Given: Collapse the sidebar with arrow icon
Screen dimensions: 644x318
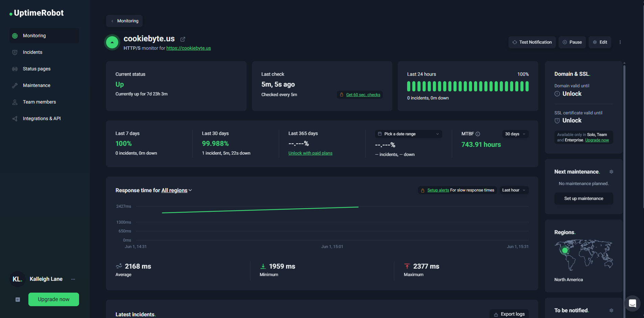Looking at the screenshot, I should [18, 299].
